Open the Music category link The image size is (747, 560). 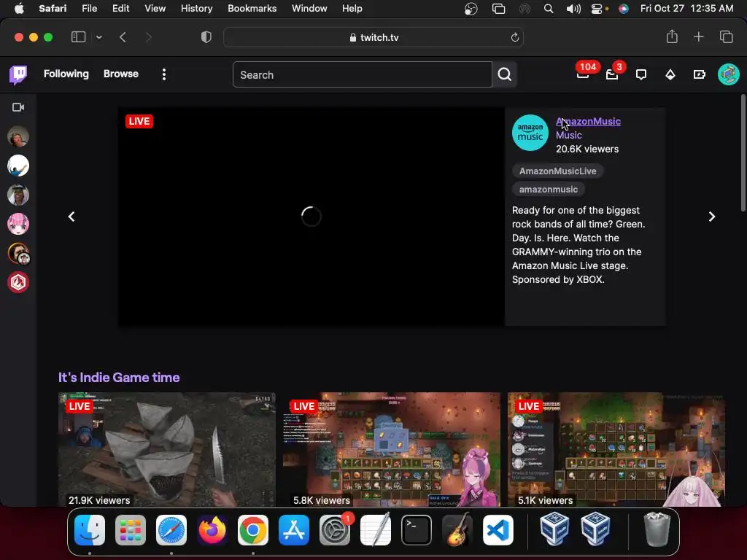pyautogui.click(x=568, y=135)
